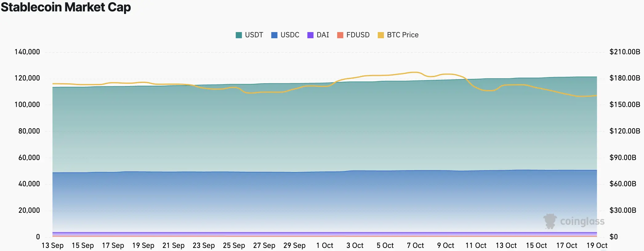Click the USDT teal legend swatch
The width and height of the screenshot is (644, 251).
point(239,35)
